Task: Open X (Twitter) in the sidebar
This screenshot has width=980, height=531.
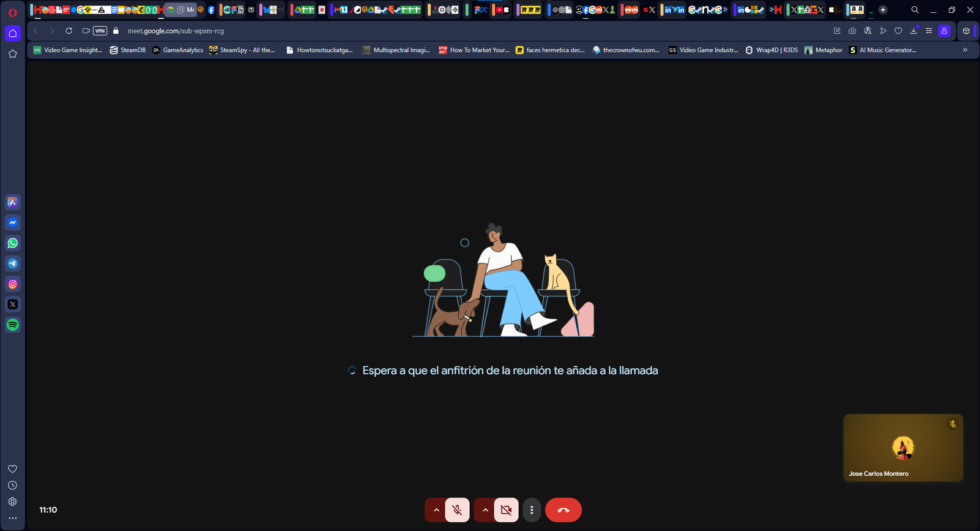Action: 13,304
